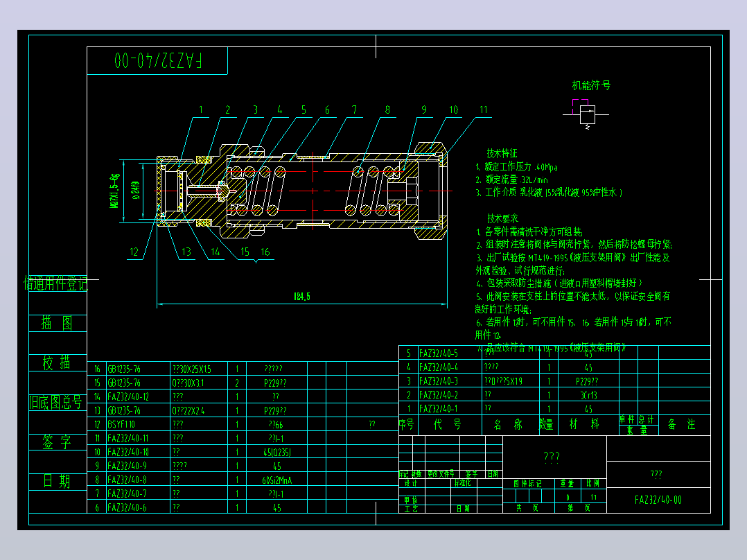The width and height of the screenshot is (747, 560).
Task: Select the 技术特征 heading
Action: pos(502,153)
